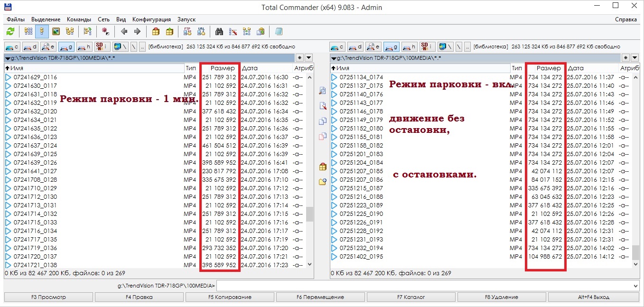644x307 pixels.
Task: Click the left panel vertical scrollbar thumb
Action: 310,214
